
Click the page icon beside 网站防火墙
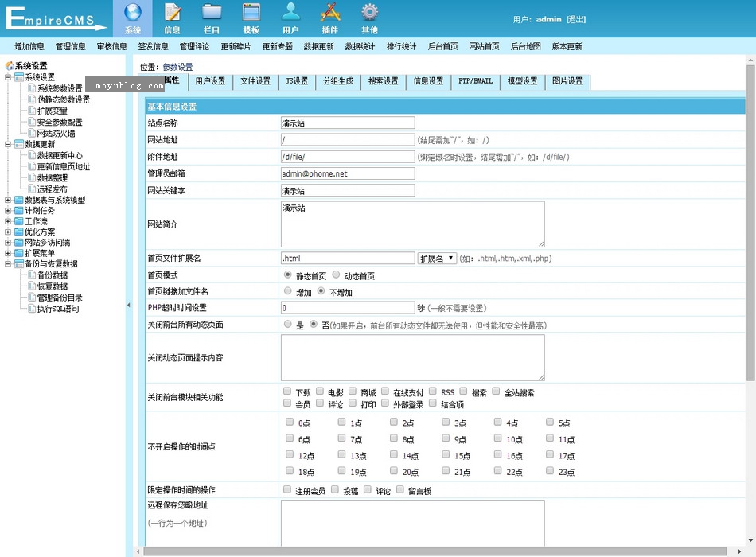(x=32, y=133)
